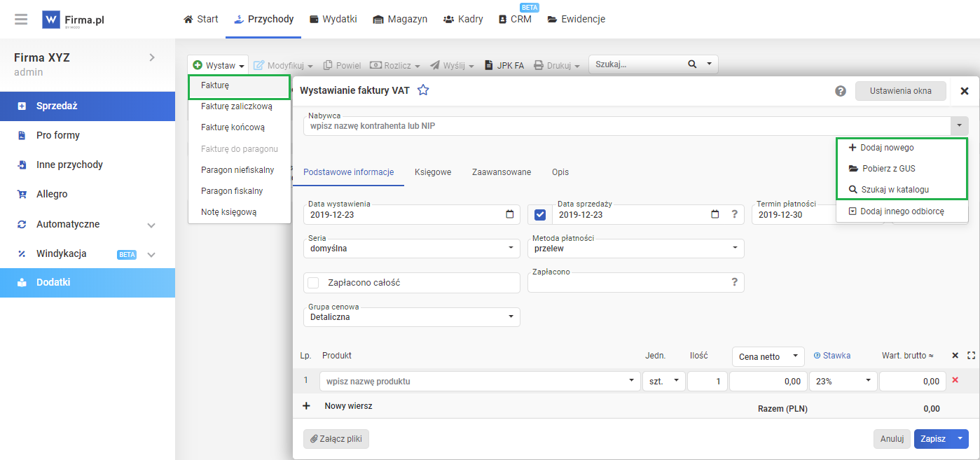Viewport: 980px width, 460px height.
Task: Click Załącz pliki button
Action: click(x=336, y=439)
